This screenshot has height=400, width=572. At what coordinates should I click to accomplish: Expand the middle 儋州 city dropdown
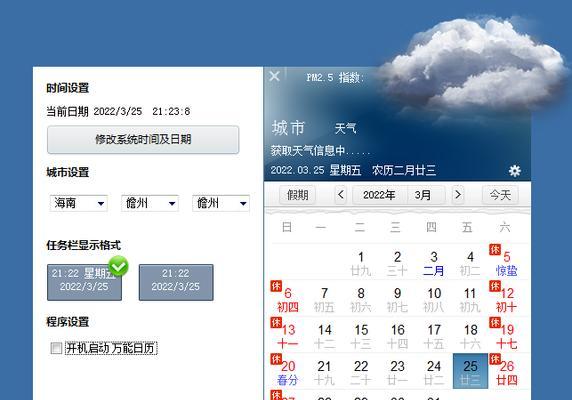(150, 203)
